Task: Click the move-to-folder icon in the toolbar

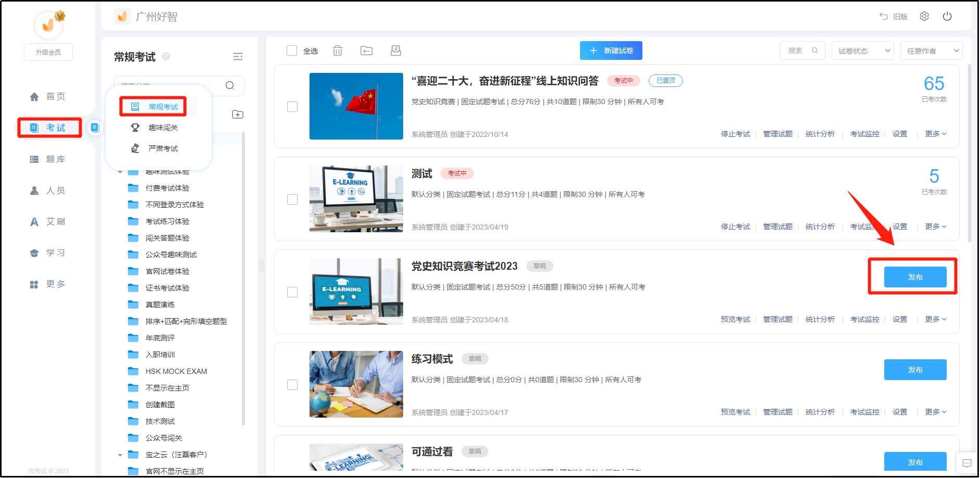Action: coord(367,51)
